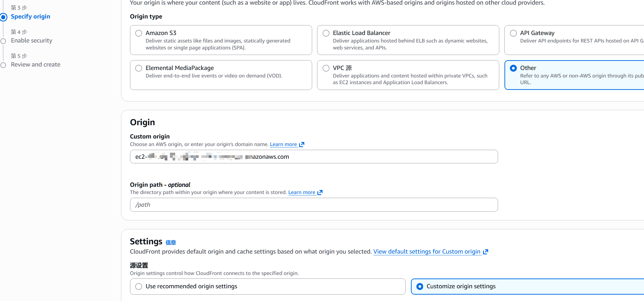This screenshot has width=644, height=301.
Task: Click external-link icon after Custom origin Learn more
Action: pos(302,144)
